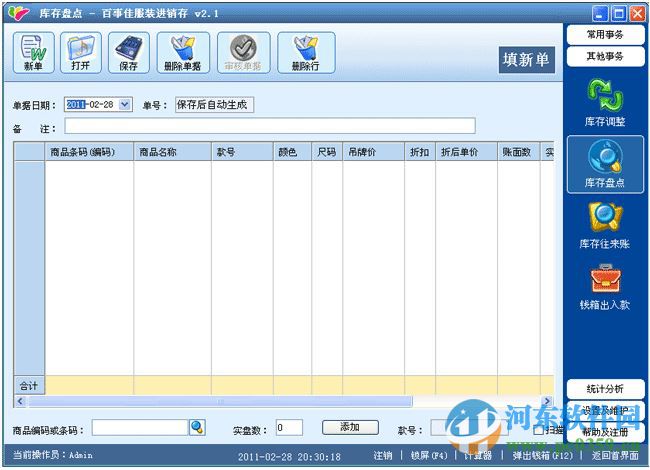This screenshot has height=470, width=650.
Task: Open a saved document with 打开
Action: pyautogui.click(x=81, y=53)
